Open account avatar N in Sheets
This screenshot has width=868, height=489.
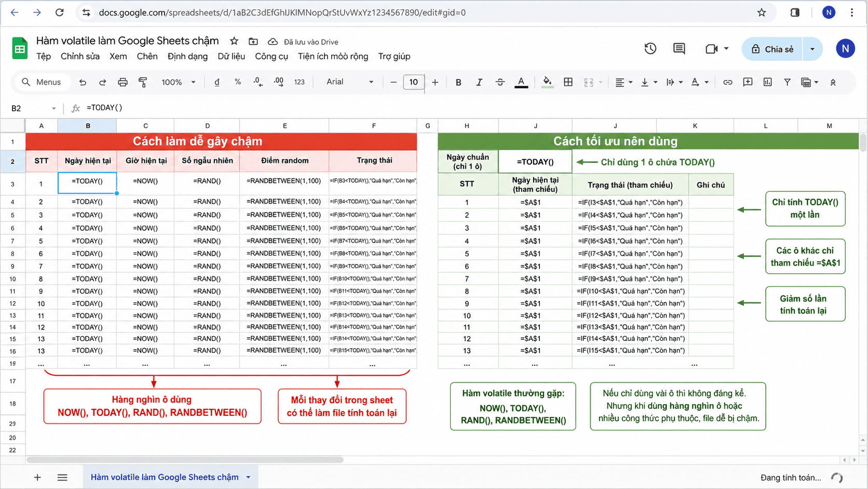(x=845, y=49)
